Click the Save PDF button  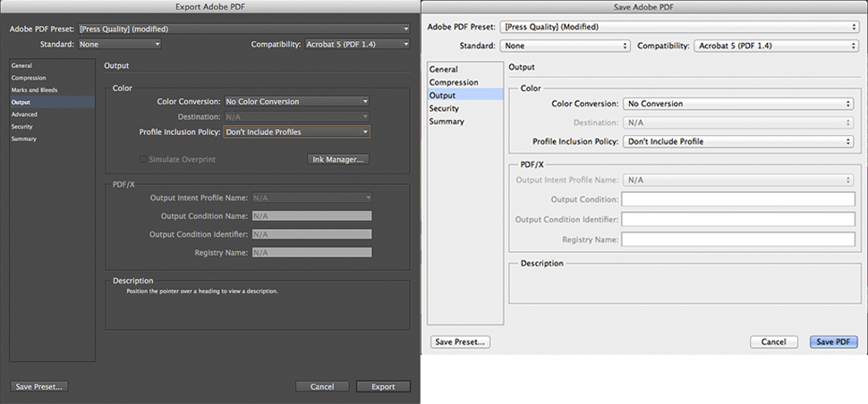point(833,342)
